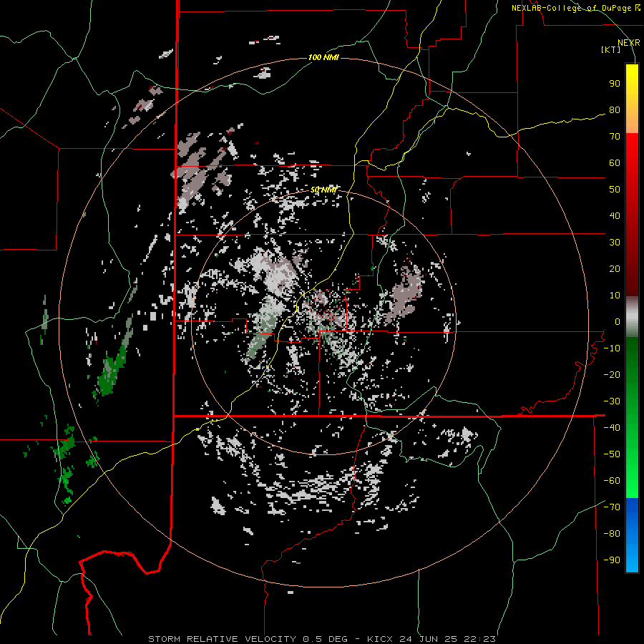Click the 50 value on the velocity scale
The width and height of the screenshot is (644, 644).
coord(615,190)
